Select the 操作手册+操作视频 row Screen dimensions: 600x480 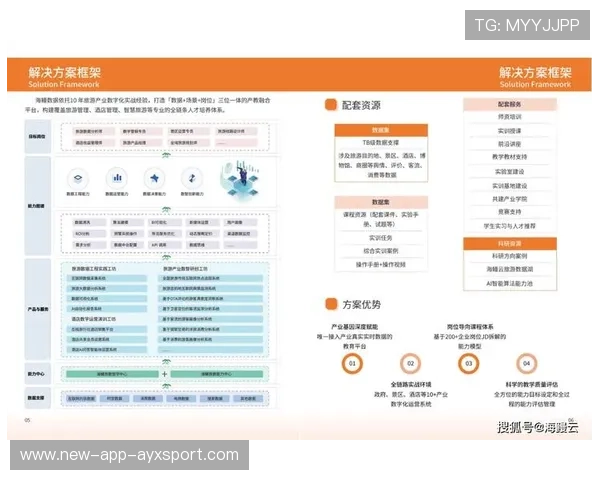pyautogui.click(x=381, y=264)
